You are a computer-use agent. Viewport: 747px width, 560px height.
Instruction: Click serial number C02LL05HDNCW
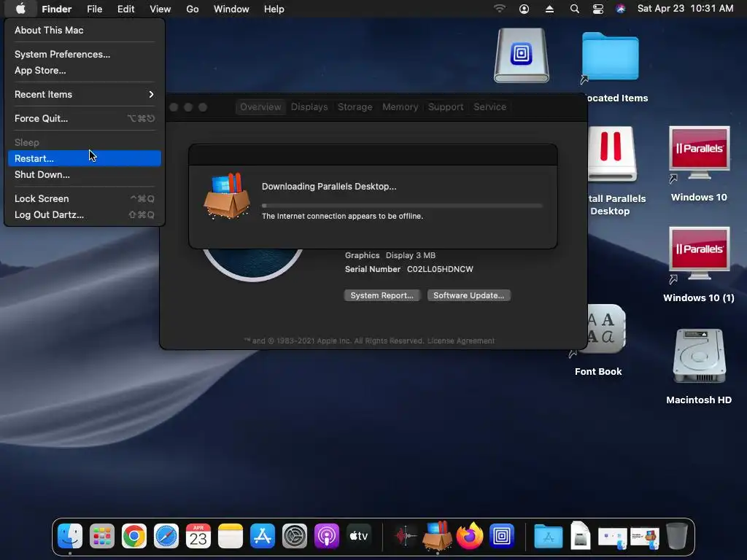tap(440, 269)
